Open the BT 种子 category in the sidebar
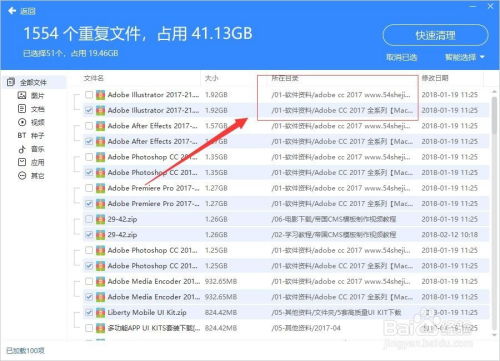 pyautogui.click(x=31, y=136)
